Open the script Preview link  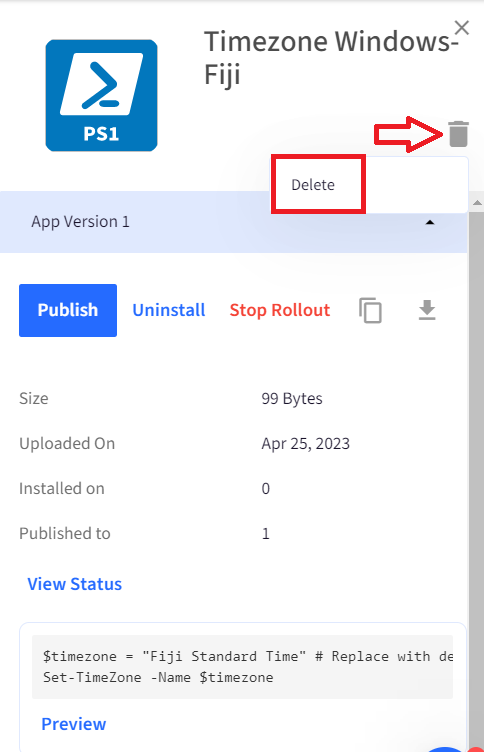tap(73, 724)
